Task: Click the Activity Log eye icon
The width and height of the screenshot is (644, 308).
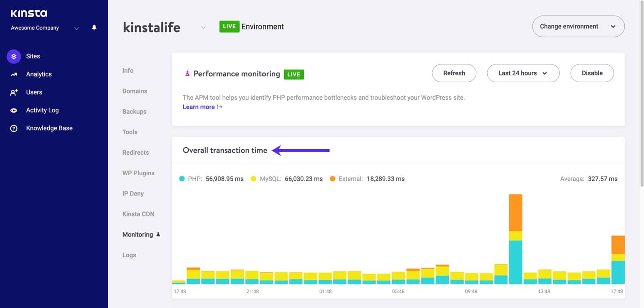Action: click(14, 110)
